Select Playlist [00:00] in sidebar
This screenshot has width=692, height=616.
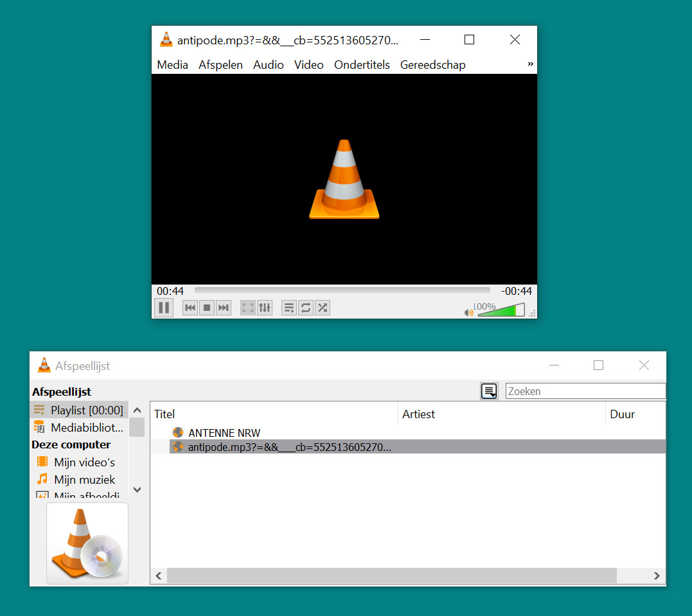pyautogui.click(x=80, y=410)
